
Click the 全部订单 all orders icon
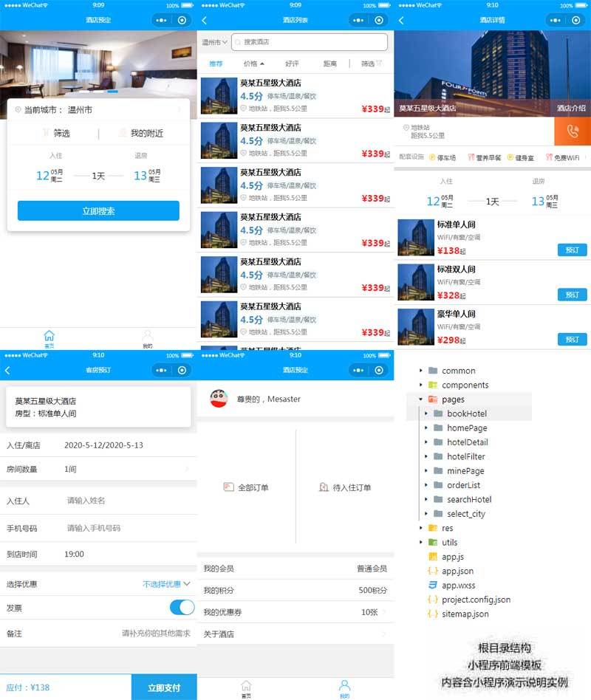[x=228, y=487]
